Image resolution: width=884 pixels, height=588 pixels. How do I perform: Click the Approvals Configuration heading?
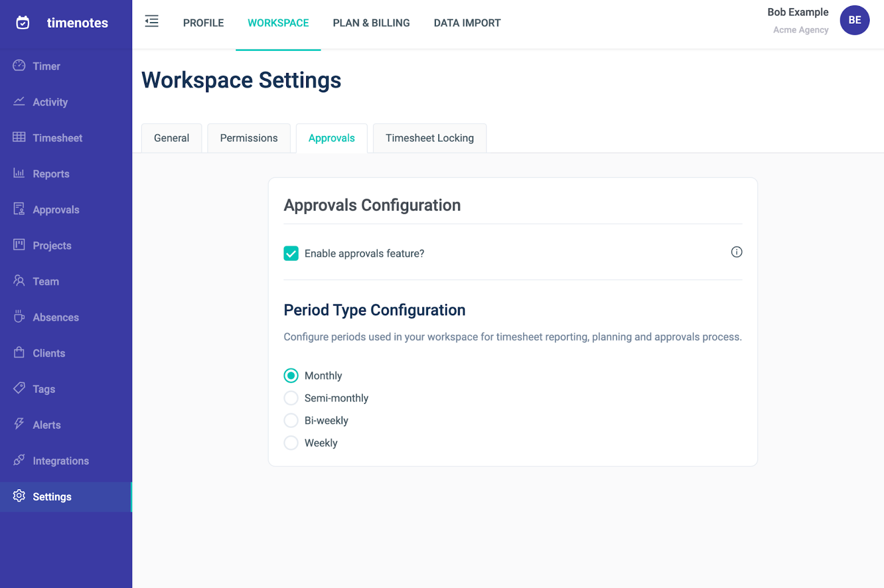(372, 205)
